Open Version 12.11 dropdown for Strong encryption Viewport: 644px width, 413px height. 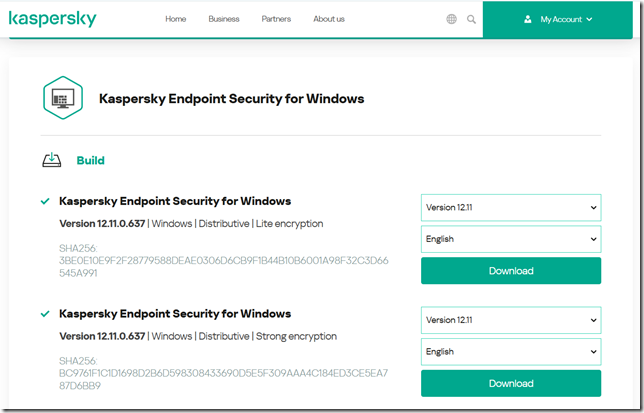click(x=510, y=320)
